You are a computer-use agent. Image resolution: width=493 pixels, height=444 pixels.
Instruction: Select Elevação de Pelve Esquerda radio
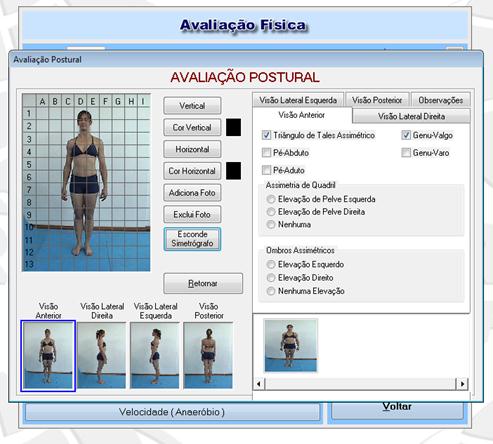tap(271, 199)
